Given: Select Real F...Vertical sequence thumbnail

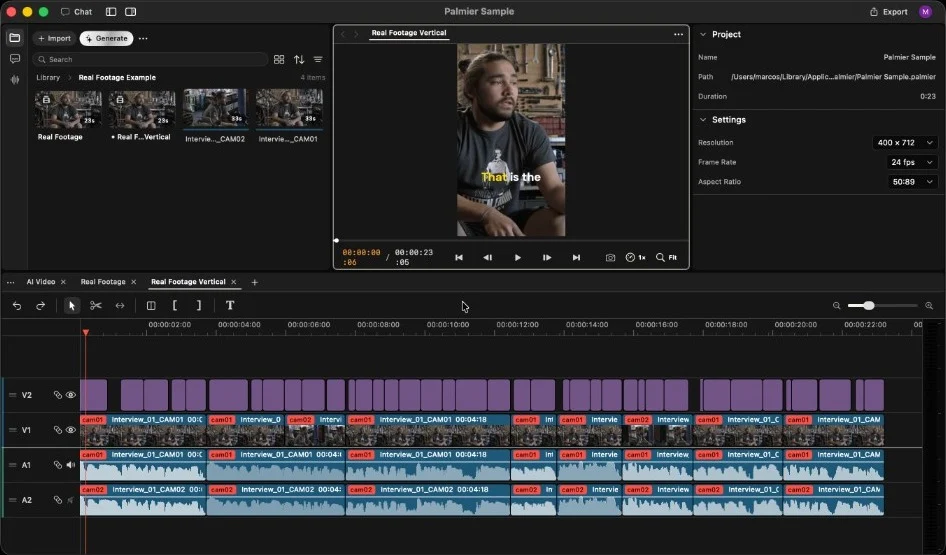Looking at the screenshot, I should coord(142,109).
